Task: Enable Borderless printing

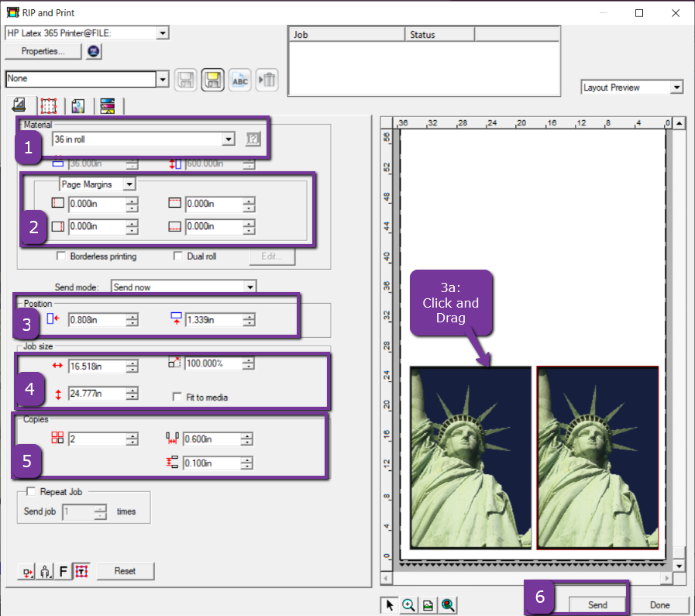Action: pyautogui.click(x=60, y=256)
